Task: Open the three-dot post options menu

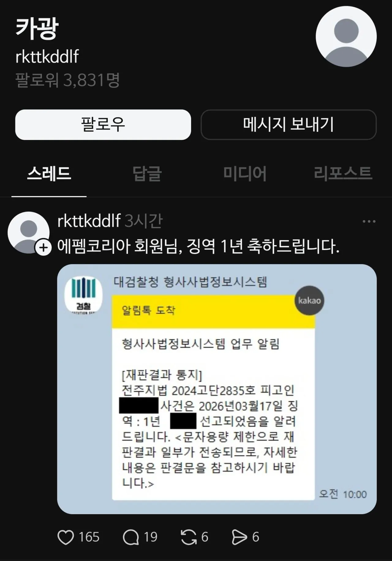Action: click(369, 221)
